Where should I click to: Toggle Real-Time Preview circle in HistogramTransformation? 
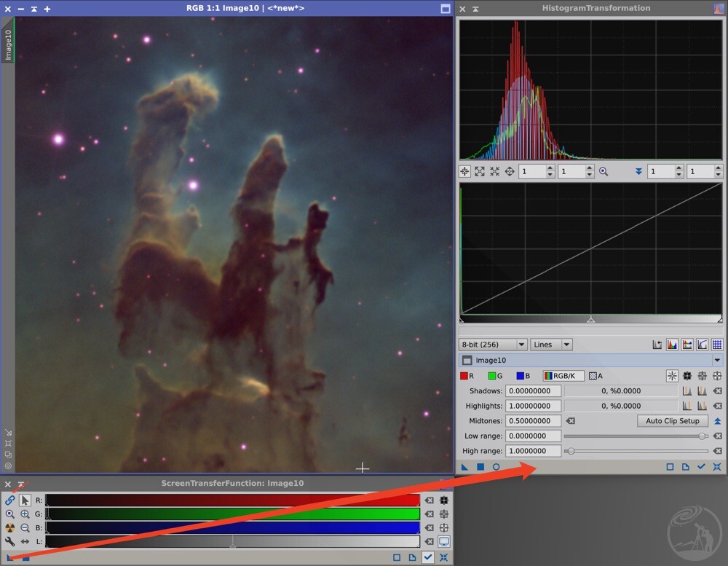coord(496,466)
